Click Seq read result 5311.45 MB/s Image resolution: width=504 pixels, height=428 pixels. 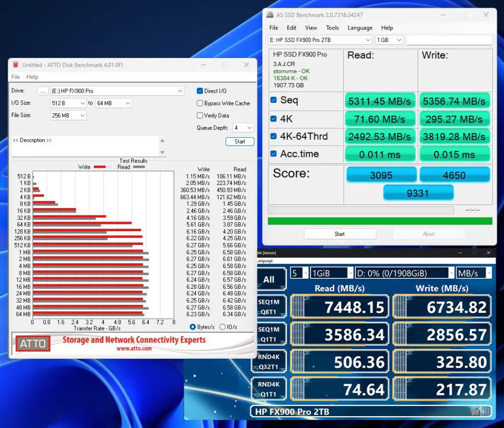coord(379,101)
